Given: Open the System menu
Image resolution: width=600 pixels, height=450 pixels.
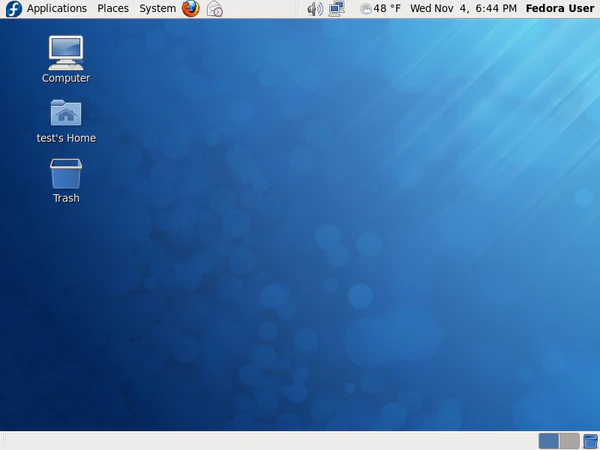Looking at the screenshot, I should 157,9.
